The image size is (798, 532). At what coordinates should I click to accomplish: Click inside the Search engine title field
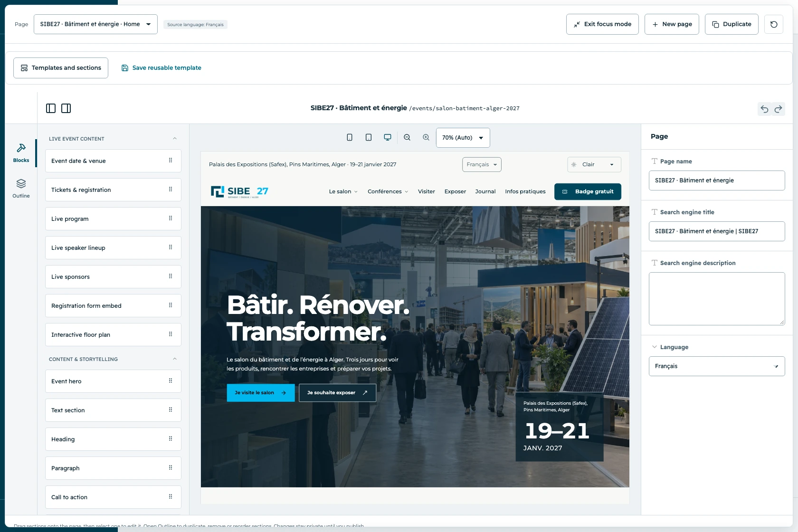click(x=717, y=231)
